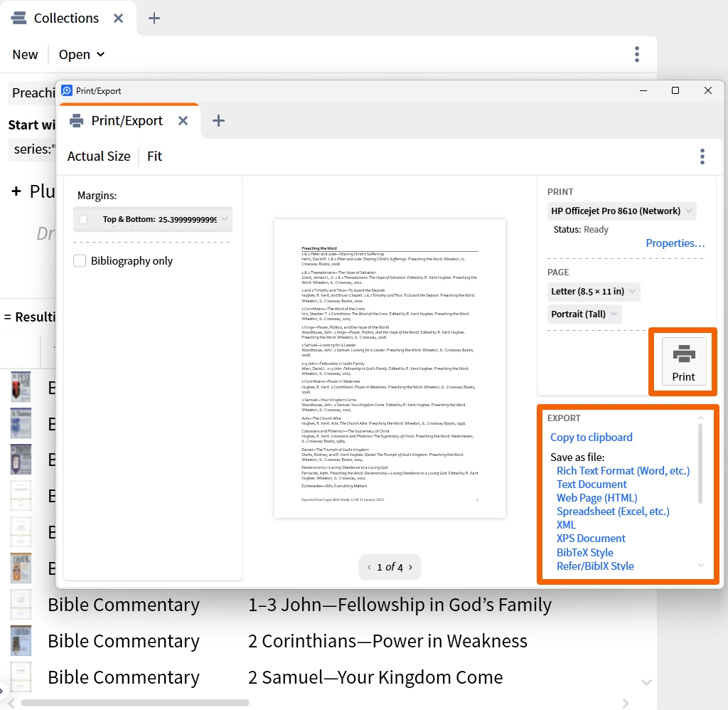The width and height of the screenshot is (728, 710).
Task: Toggle Top & Bottom margins checkbox
Action: (84, 219)
